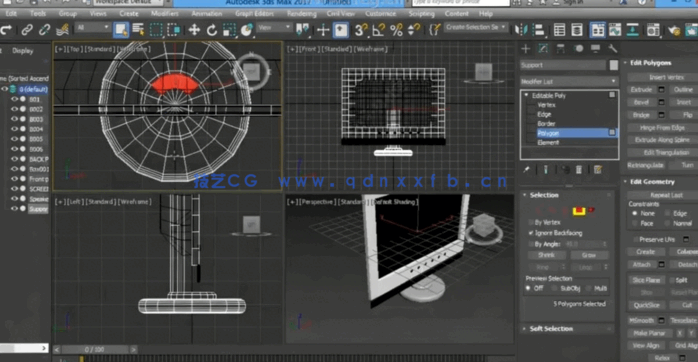
Task: Select the Face constraint radio button
Action: point(635,224)
